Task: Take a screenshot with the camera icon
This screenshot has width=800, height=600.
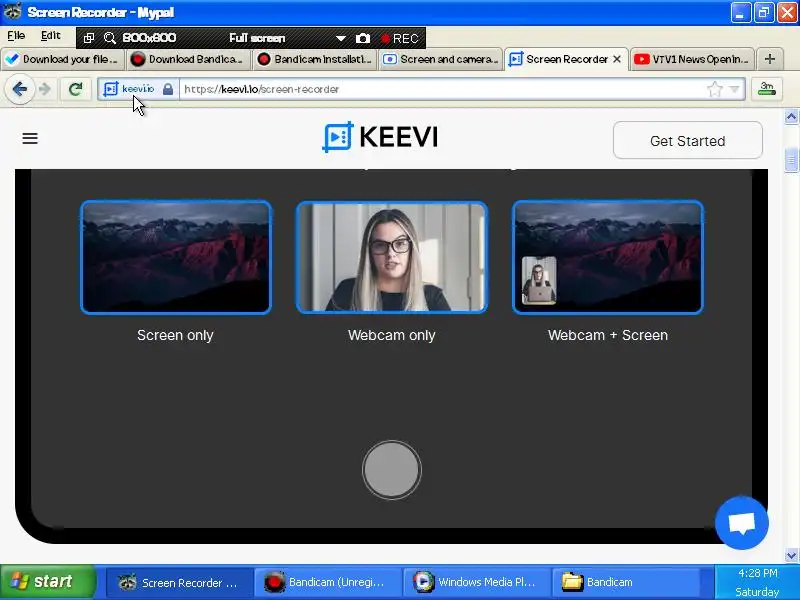Action: click(x=363, y=38)
